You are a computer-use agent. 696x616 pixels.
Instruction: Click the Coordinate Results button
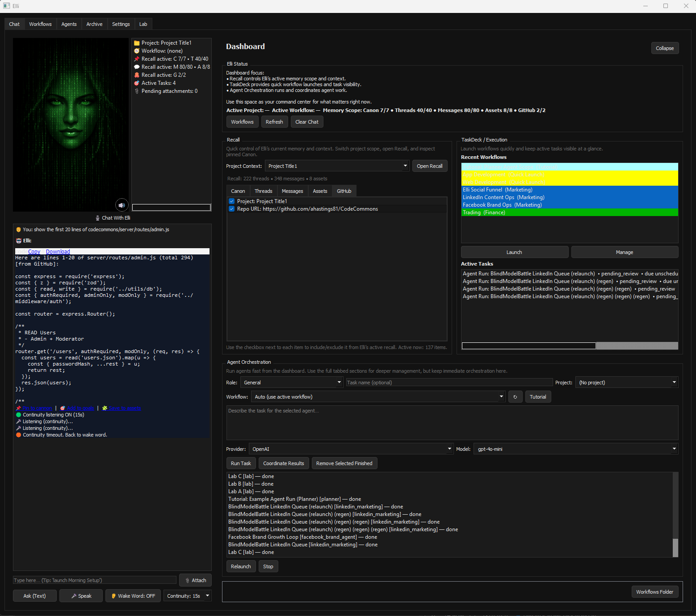[x=283, y=463]
